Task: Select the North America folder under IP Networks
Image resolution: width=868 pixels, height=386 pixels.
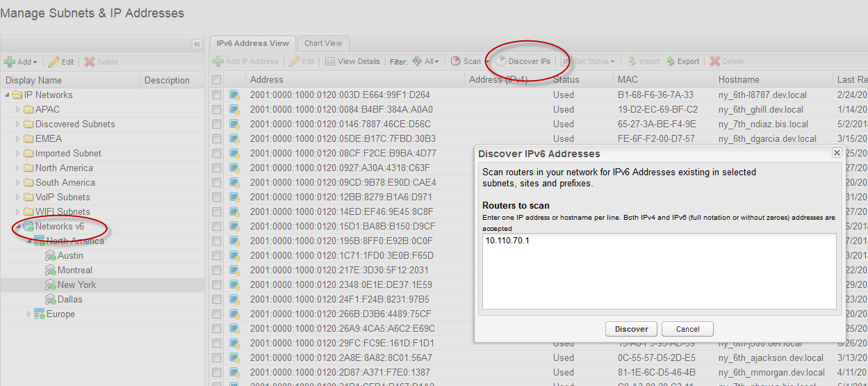Action: tap(65, 168)
